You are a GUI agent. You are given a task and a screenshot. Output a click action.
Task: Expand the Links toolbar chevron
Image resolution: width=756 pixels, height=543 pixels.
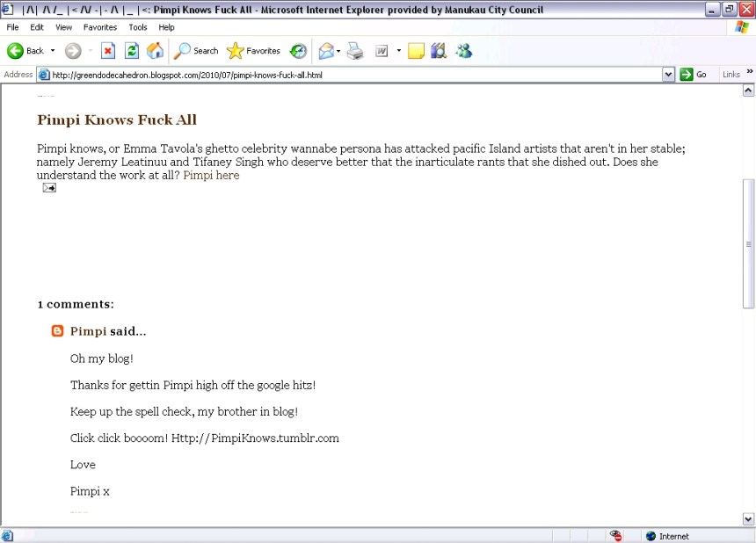pos(750,72)
